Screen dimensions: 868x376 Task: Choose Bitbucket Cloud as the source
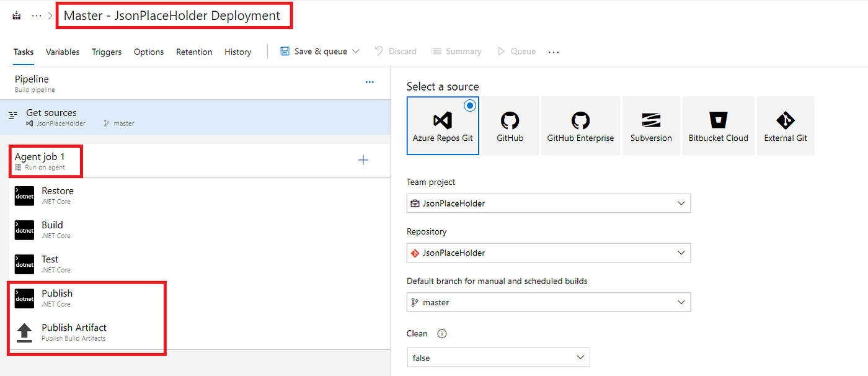[x=718, y=125]
